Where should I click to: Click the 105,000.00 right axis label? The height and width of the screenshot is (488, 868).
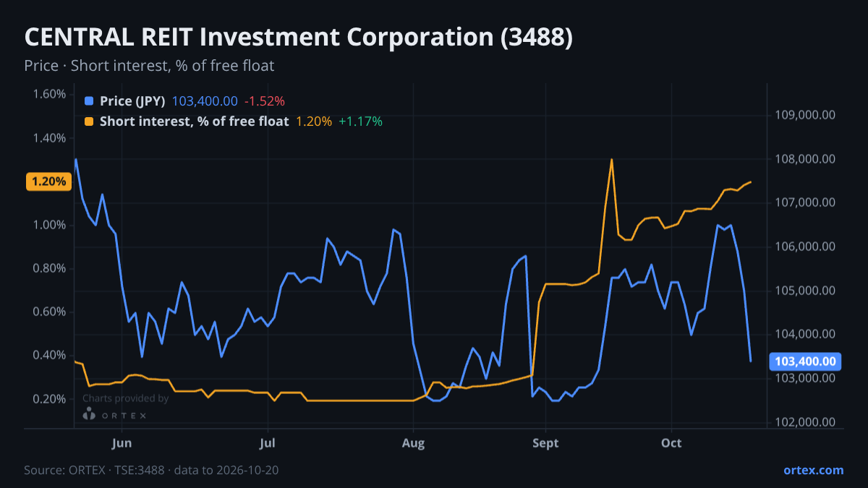tap(805, 291)
